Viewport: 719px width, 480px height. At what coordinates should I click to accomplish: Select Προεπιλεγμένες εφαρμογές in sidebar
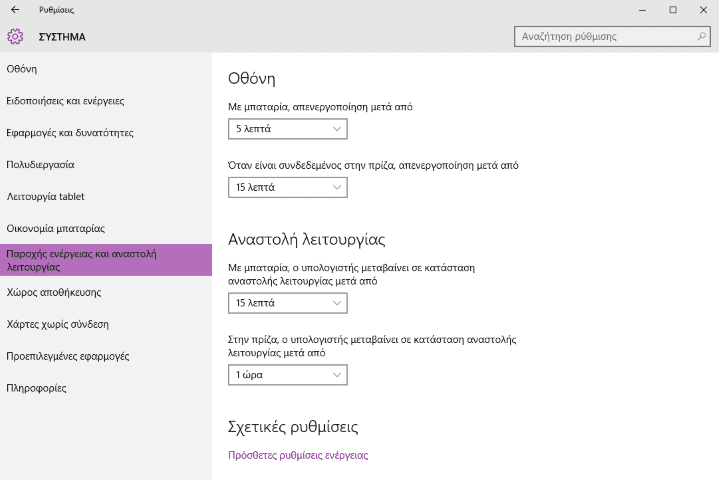tap(67, 356)
